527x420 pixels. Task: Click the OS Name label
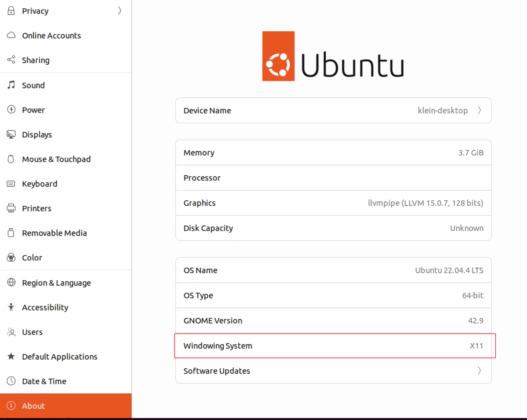[x=201, y=270]
